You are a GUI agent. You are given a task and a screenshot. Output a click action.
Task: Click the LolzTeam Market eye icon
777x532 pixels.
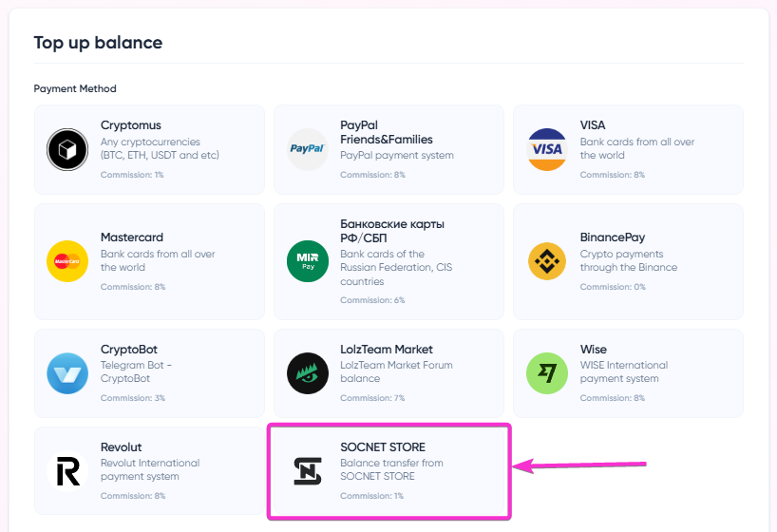coord(307,373)
